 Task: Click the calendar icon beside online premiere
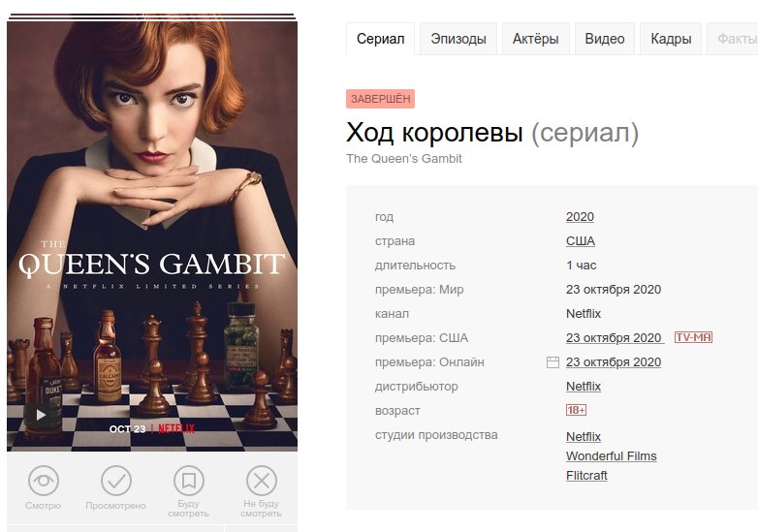point(553,362)
